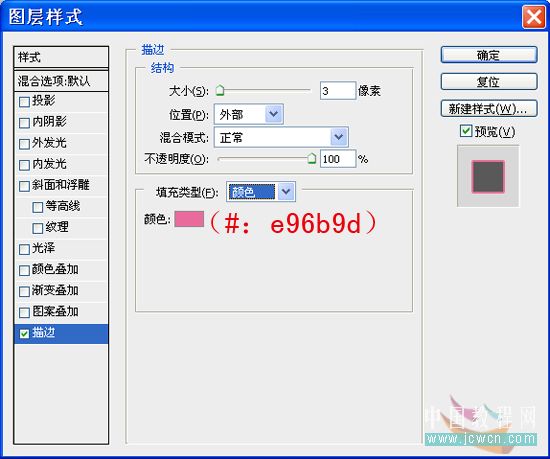The height and width of the screenshot is (459, 550).
Task: Click the 新建样式(W)... button
Action: pos(489,109)
